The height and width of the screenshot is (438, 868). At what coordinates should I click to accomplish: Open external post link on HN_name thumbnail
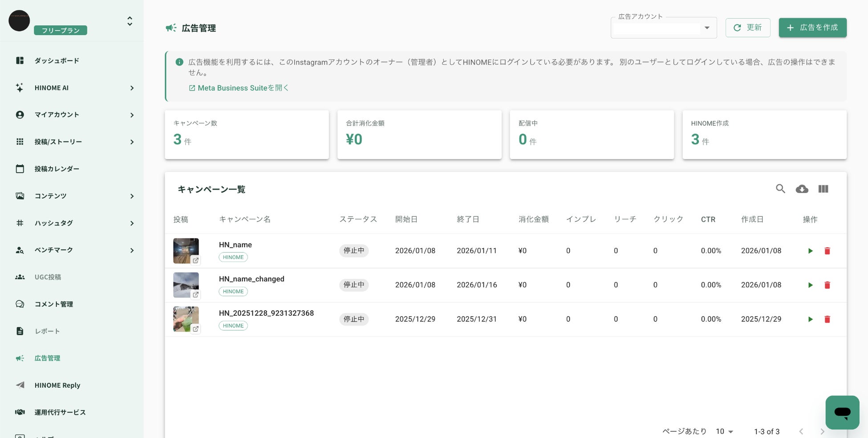pos(195,261)
